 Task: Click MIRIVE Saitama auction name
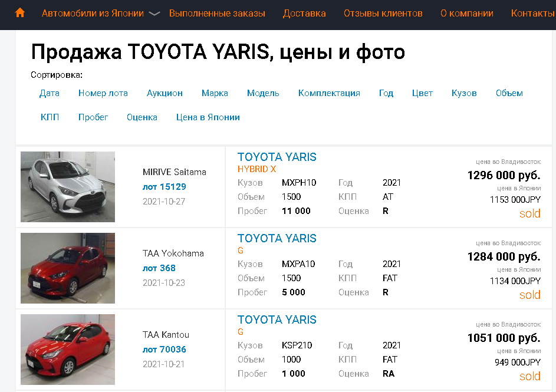tap(174, 172)
